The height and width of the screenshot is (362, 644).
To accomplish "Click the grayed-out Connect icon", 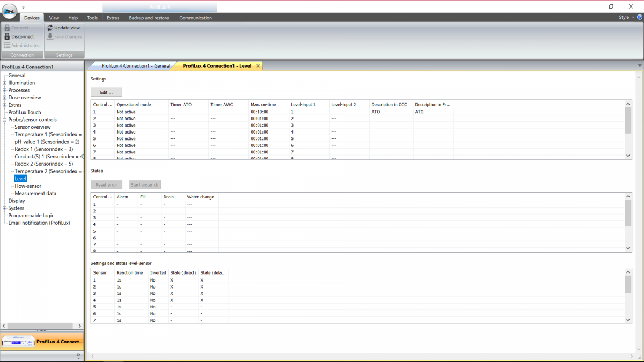I will (x=7, y=27).
